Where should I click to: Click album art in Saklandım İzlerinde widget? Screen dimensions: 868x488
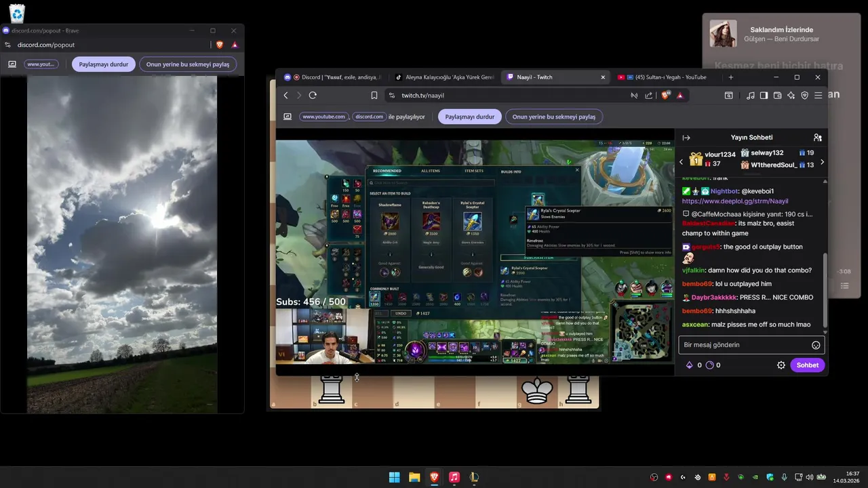(723, 34)
